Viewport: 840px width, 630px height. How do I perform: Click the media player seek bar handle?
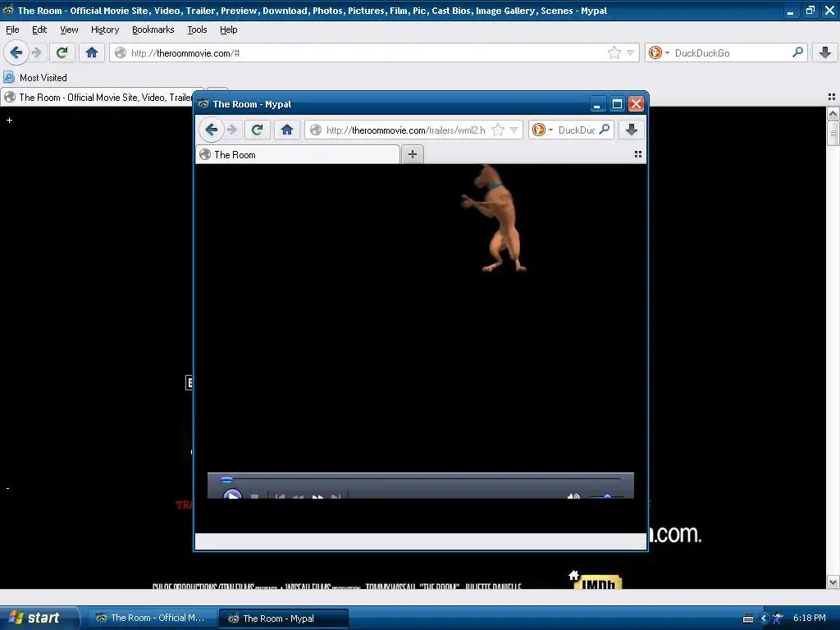(226, 479)
